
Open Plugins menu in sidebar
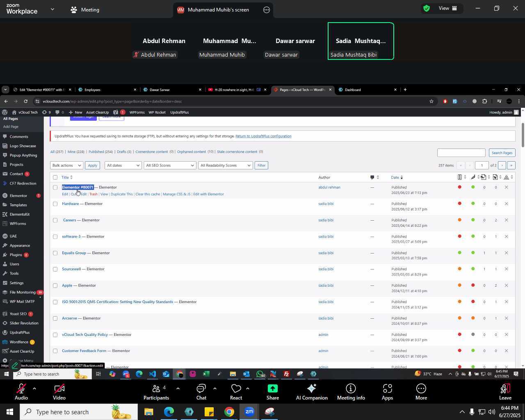coord(16,255)
